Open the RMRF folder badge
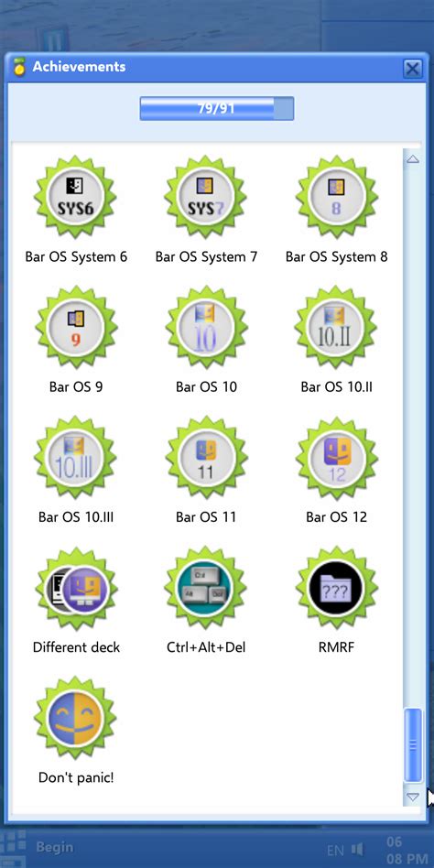 click(x=337, y=588)
